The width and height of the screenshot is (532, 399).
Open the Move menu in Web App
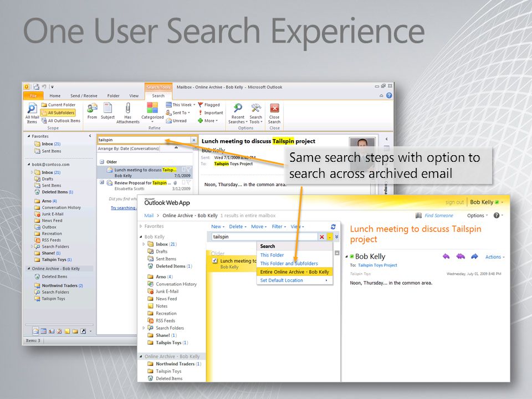[x=259, y=227]
